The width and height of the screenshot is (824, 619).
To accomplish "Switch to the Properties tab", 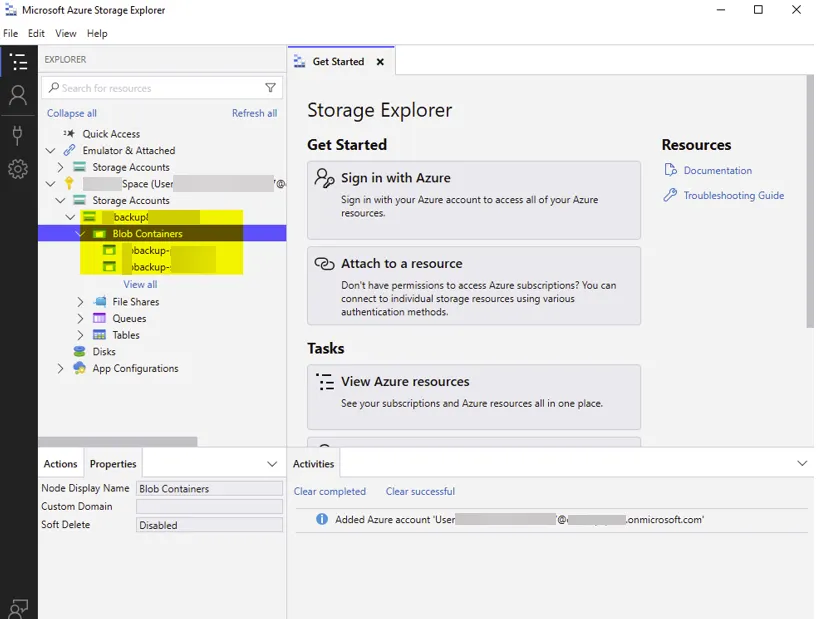I will pyautogui.click(x=113, y=464).
